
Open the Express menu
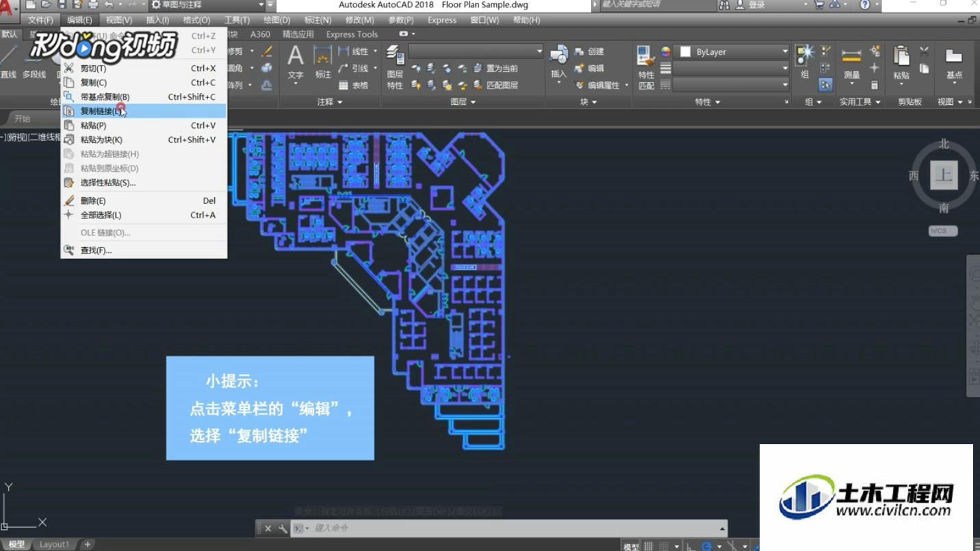[x=442, y=20]
